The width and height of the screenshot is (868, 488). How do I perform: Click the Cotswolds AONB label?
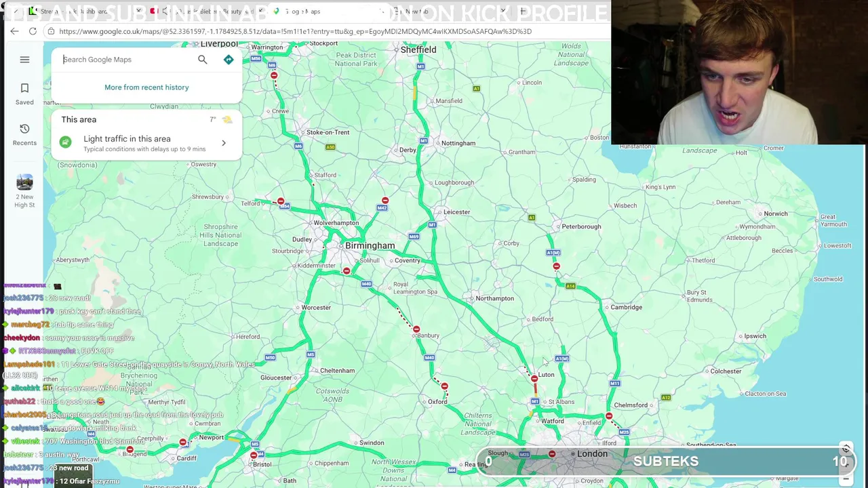tap(332, 395)
